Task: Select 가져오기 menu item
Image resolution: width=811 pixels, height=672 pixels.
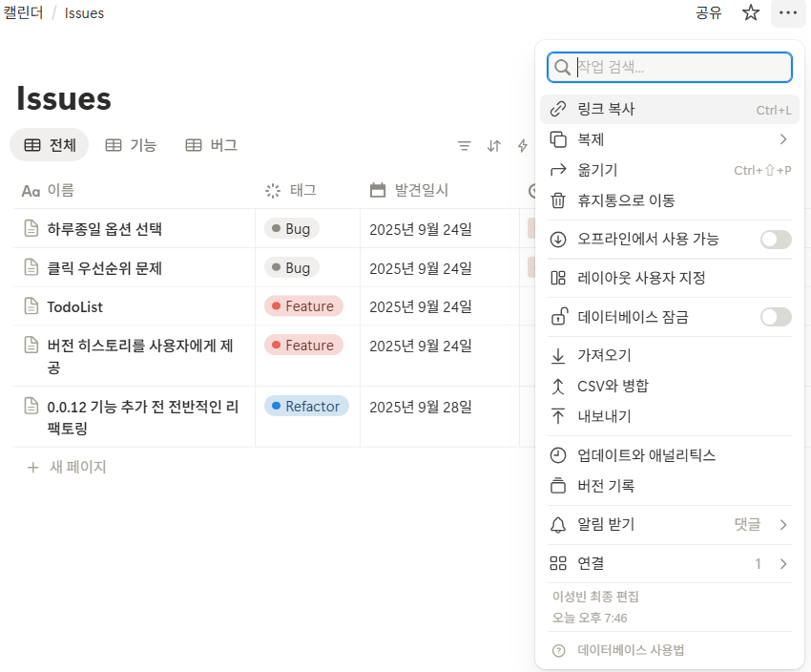Action: coord(669,355)
